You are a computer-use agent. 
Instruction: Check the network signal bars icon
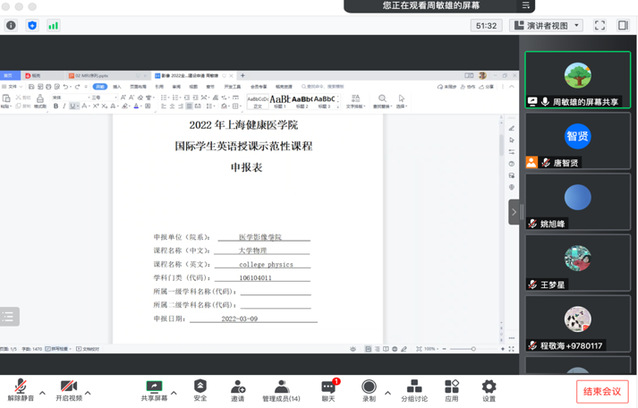tap(54, 25)
